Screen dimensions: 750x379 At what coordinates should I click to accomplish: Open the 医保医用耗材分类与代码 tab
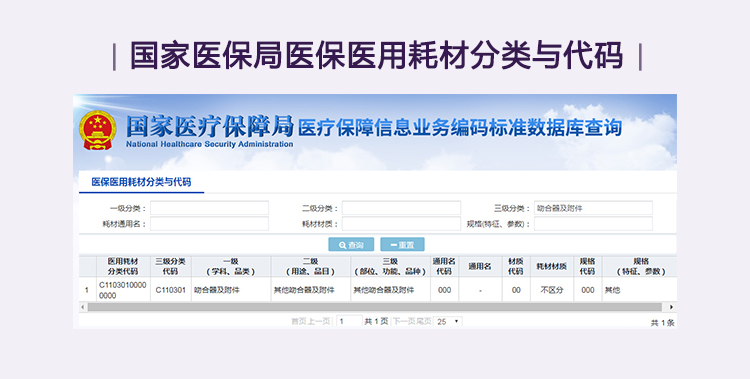pos(141,182)
